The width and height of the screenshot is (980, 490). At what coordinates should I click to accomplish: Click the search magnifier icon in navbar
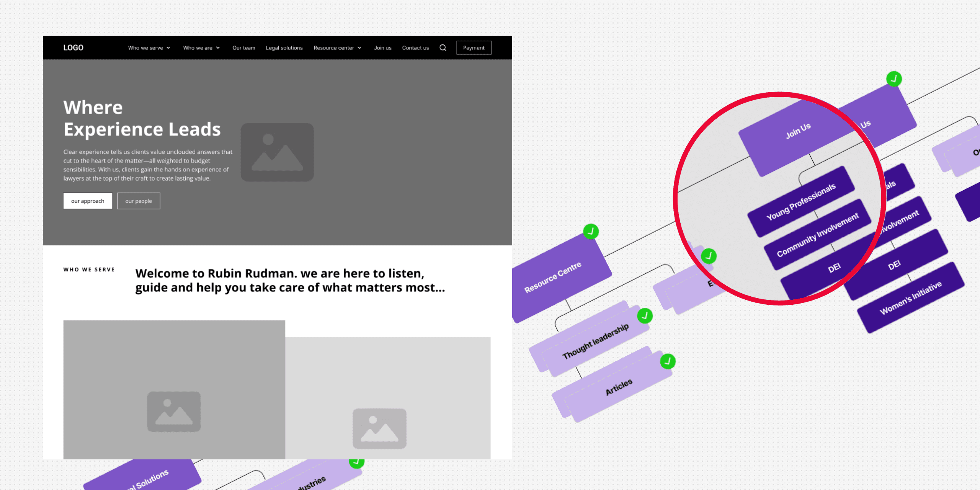pyautogui.click(x=443, y=48)
